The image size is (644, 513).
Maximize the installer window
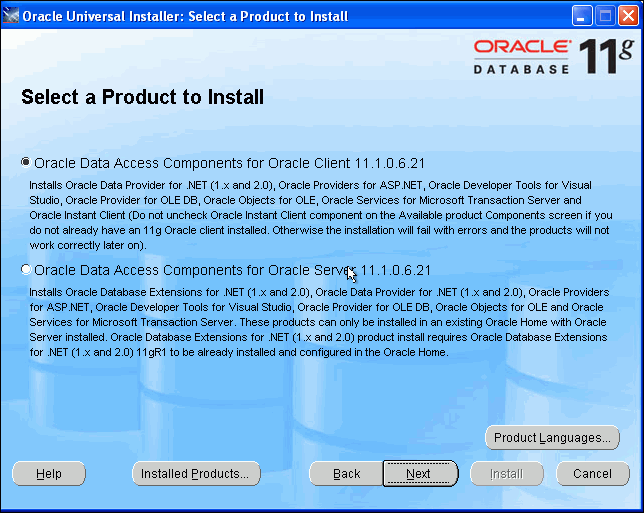(x=605, y=15)
